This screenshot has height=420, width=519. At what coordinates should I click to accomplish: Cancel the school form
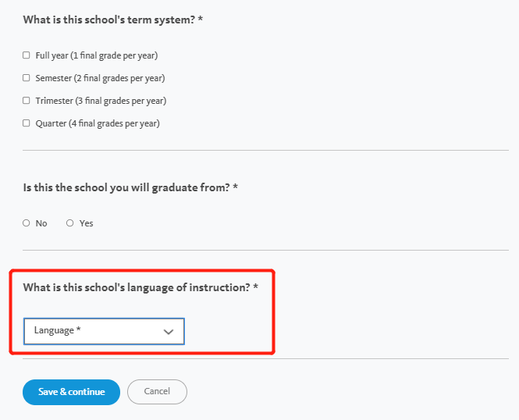tap(157, 392)
